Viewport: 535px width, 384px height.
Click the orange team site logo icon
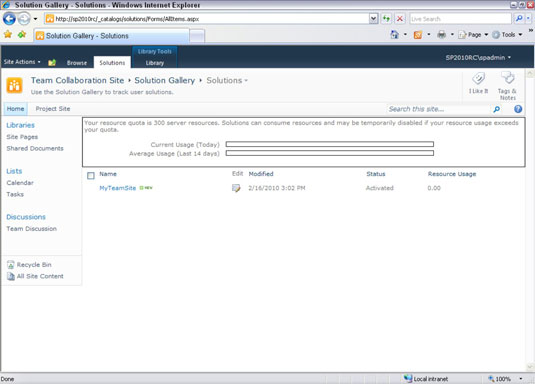coord(14,85)
